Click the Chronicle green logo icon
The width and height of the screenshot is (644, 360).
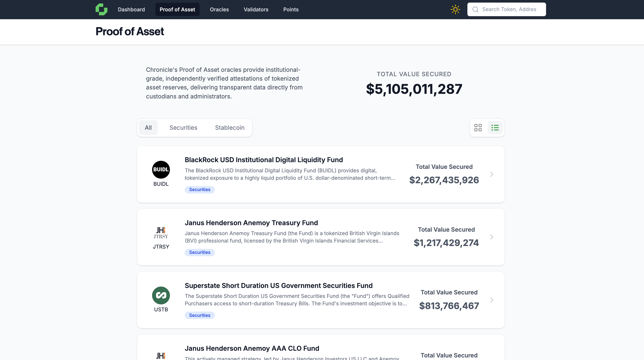pos(101,9)
